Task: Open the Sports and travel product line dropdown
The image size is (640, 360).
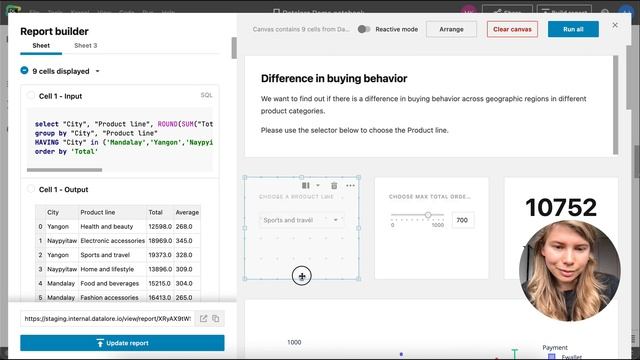Action: click(301, 220)
